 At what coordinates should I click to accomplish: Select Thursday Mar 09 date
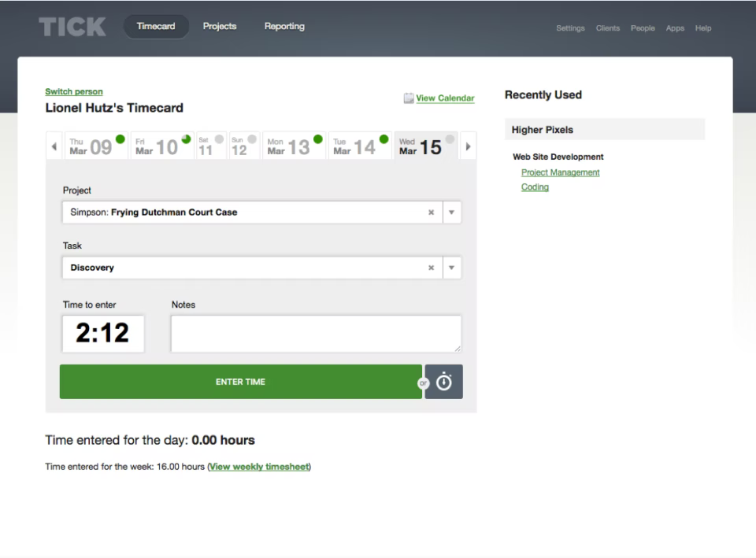[96, 146]
